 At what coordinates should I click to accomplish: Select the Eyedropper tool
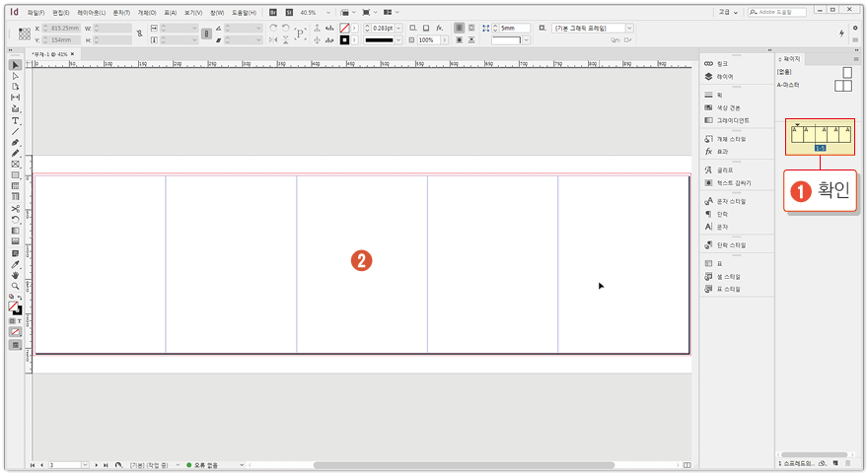(16, 264)
